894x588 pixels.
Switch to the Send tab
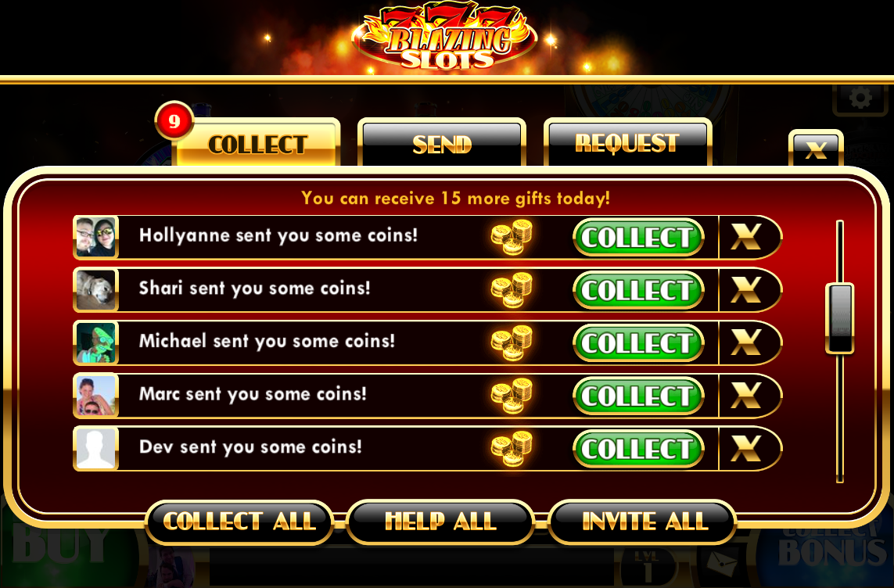(441, 143)
